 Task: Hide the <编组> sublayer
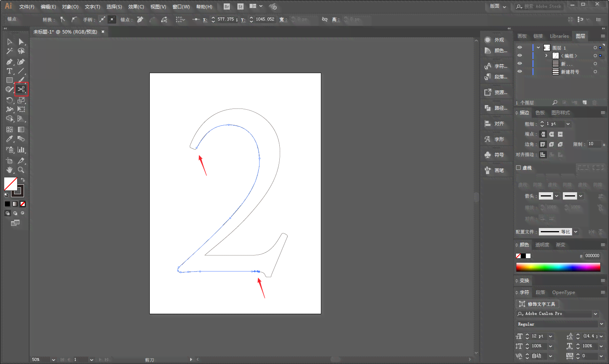(519, 56)
